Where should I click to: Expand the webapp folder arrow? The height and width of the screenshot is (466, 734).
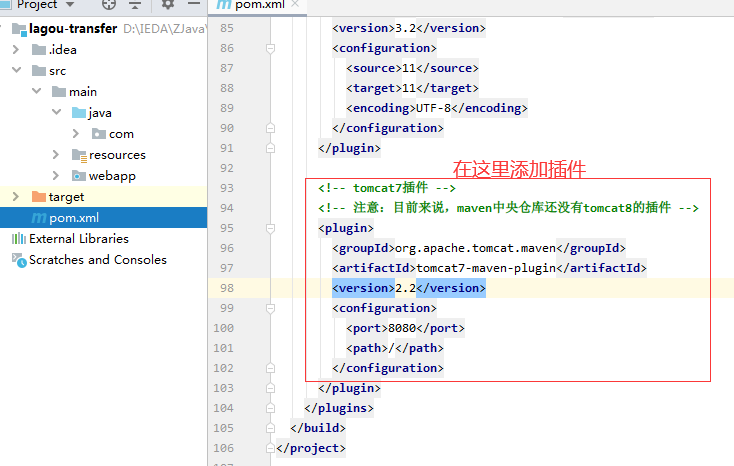click(56, 175)
